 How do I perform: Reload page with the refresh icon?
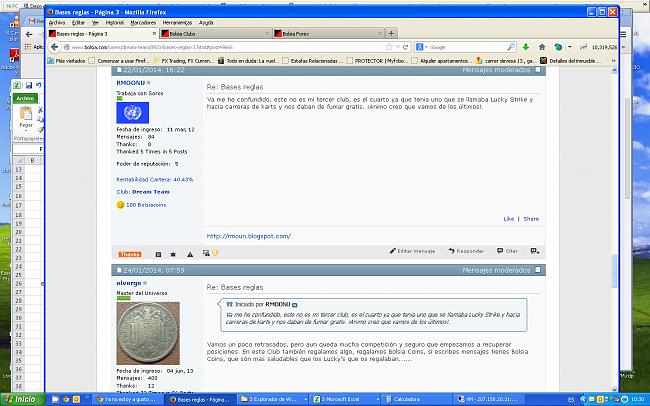[x=405, y=47]
